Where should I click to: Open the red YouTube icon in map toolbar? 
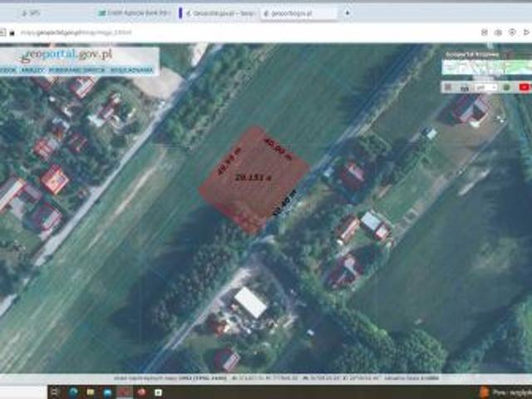[x=525, y=87]
